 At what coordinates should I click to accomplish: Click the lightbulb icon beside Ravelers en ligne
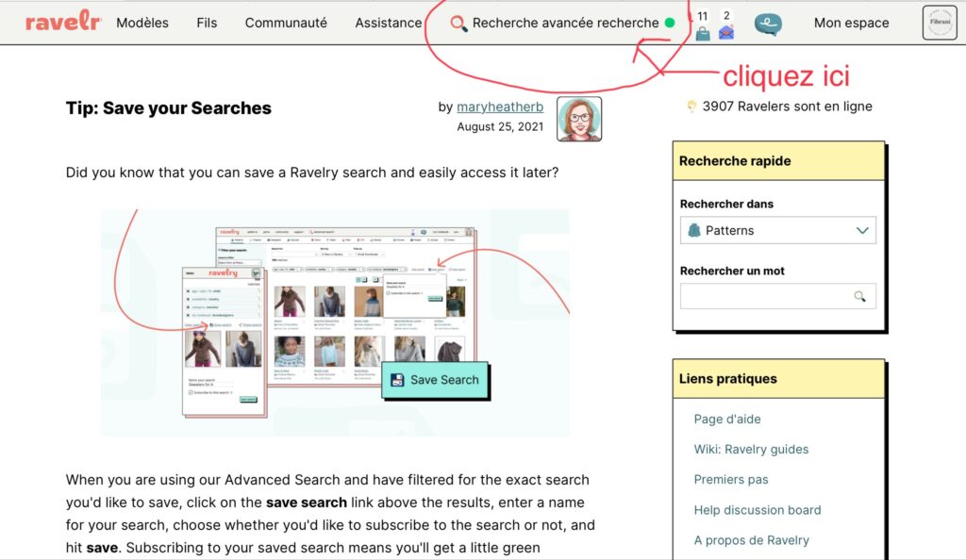(x=691, y=107)
